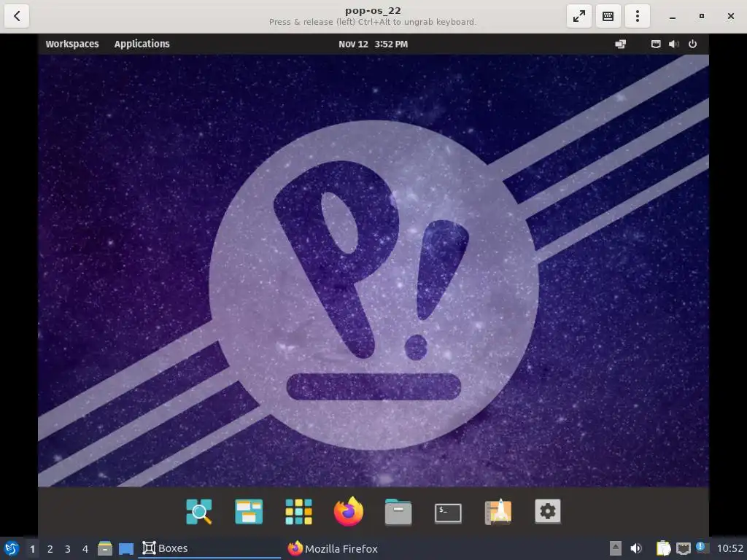The width and height of the screenshot is (747, 560).
Task: Show the applications grid from the dock
Action: [298, 511]
